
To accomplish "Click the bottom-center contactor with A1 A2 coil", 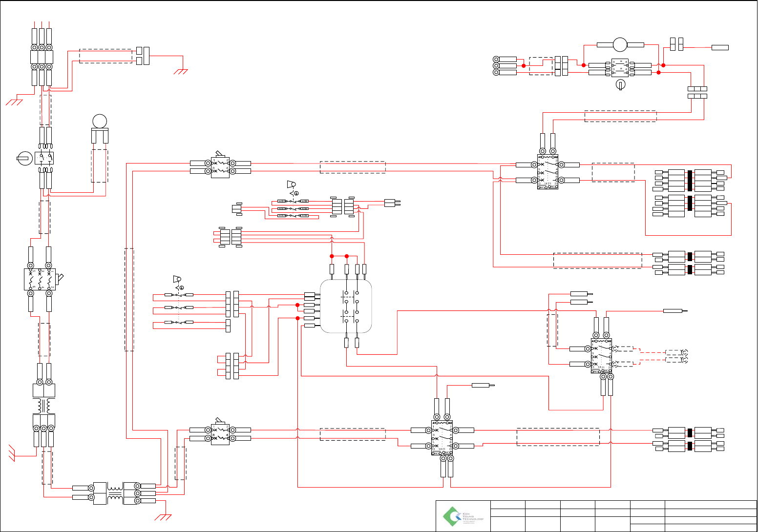I will (442, 438).
